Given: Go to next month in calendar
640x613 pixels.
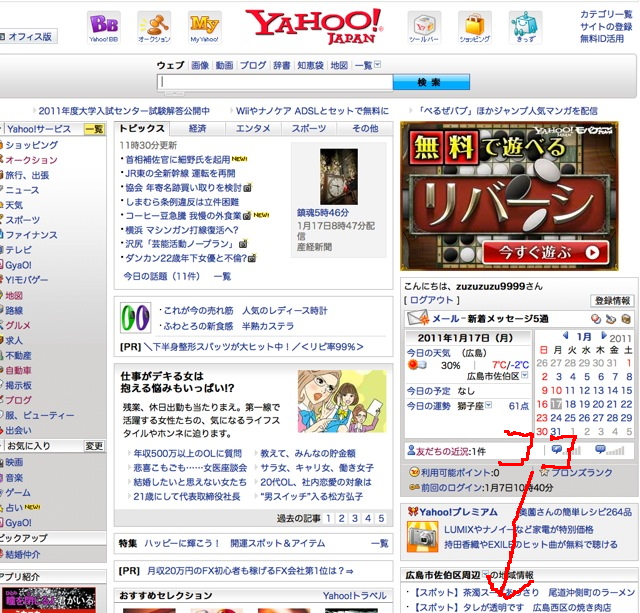Looking at the screenshot, I should [x=604, y=335].
